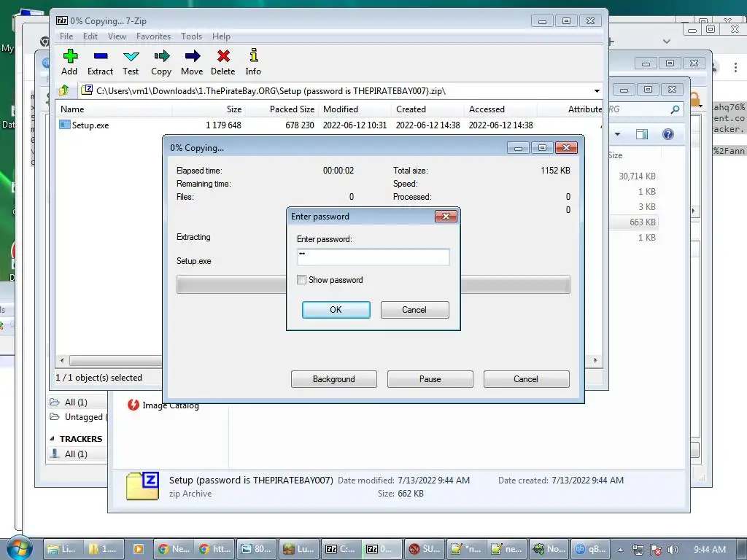Click the Add toolbar icon in 7-Zip
Viewport: 747px width, 560px height.
(x=69, y=62)
